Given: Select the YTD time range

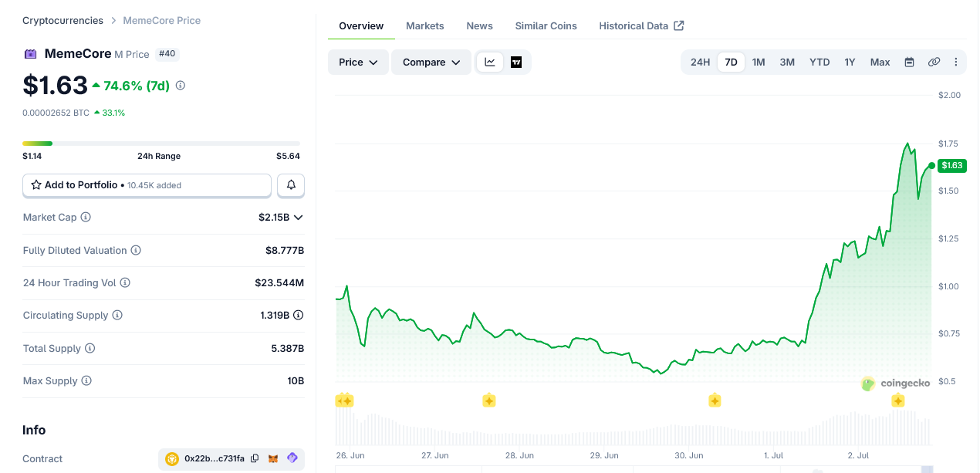Looking at the screenshot, I should pyautogui.click(x=819, y=63).
